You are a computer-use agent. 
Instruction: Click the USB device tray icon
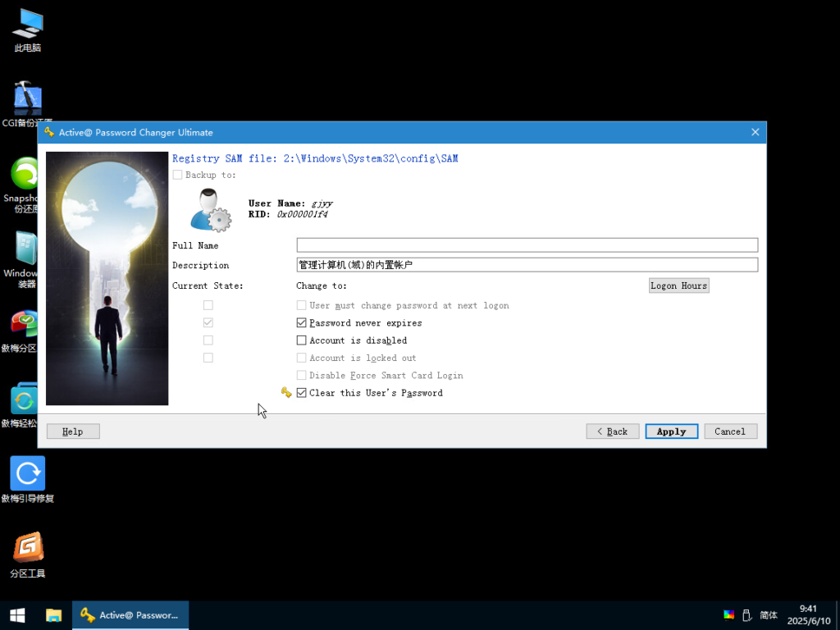[747, 615]
